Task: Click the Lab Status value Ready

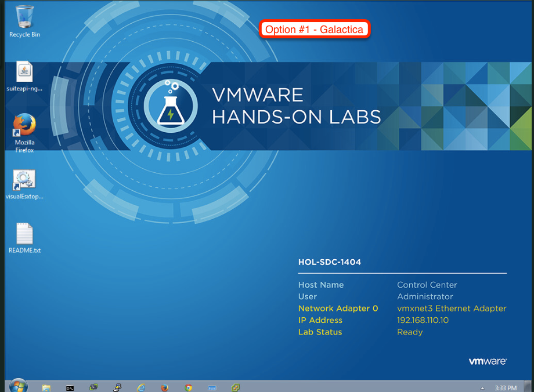Action: click(x=410, y=332)
